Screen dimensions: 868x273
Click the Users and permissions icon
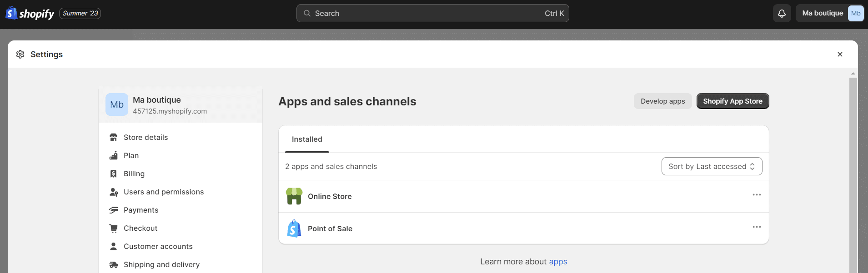[114, 192]
